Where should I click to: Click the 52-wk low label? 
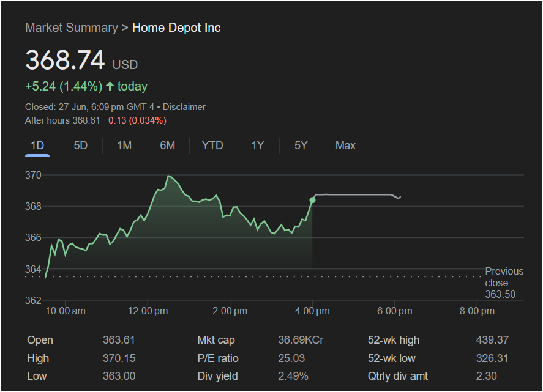(392, 358)
